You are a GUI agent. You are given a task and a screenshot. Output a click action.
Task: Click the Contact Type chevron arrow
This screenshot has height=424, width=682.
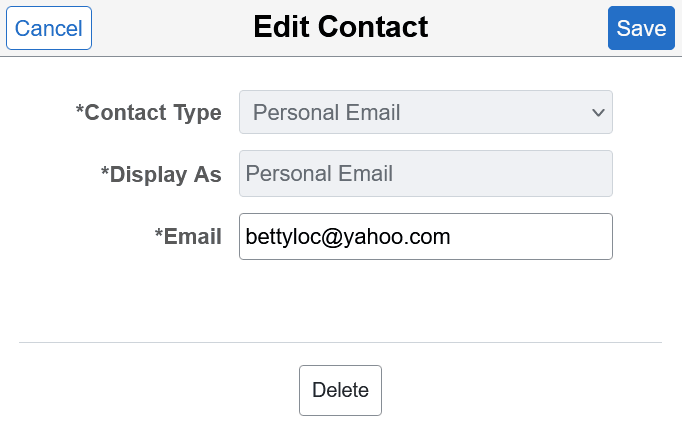click(x=598, y=112)
